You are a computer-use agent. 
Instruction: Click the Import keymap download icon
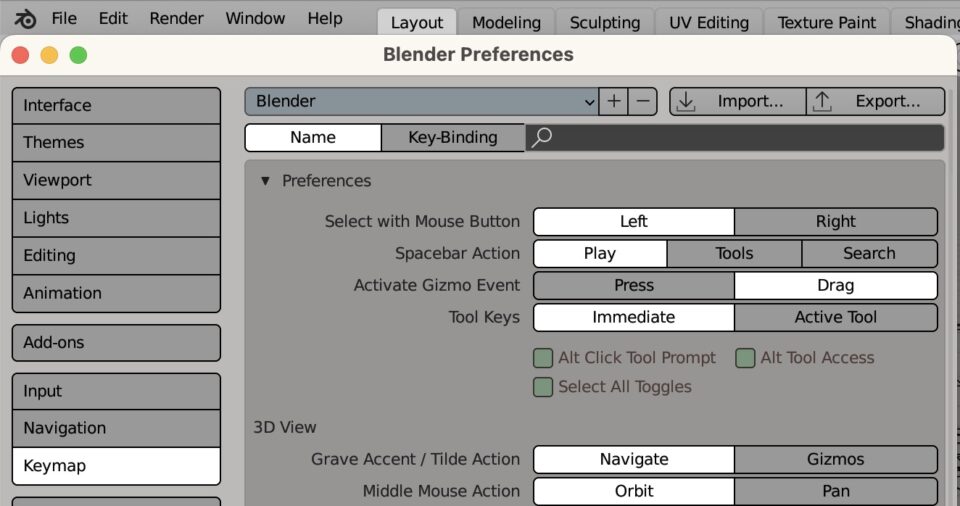(x=686, y=101)
